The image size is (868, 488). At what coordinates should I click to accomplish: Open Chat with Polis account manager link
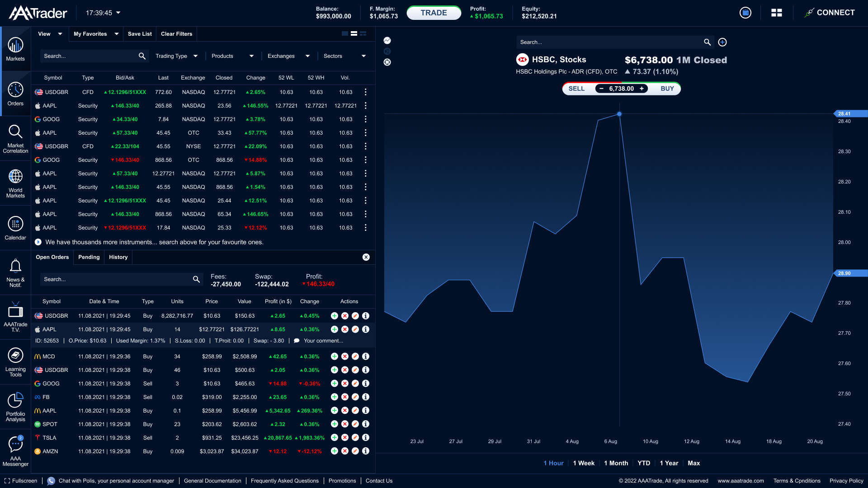click(x=111, y=481)
